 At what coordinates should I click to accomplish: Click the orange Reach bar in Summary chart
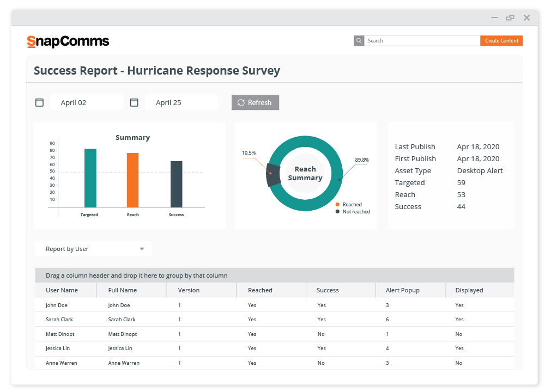click(132, 180)
